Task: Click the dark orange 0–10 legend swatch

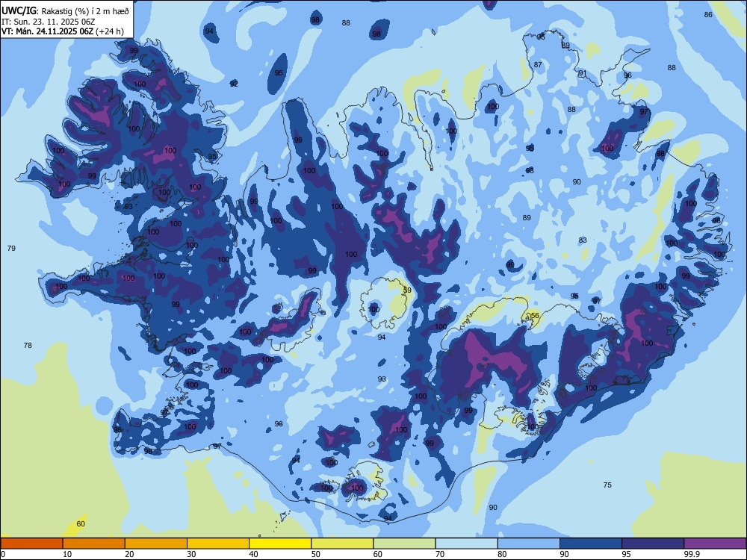Action: pos(31,544)
